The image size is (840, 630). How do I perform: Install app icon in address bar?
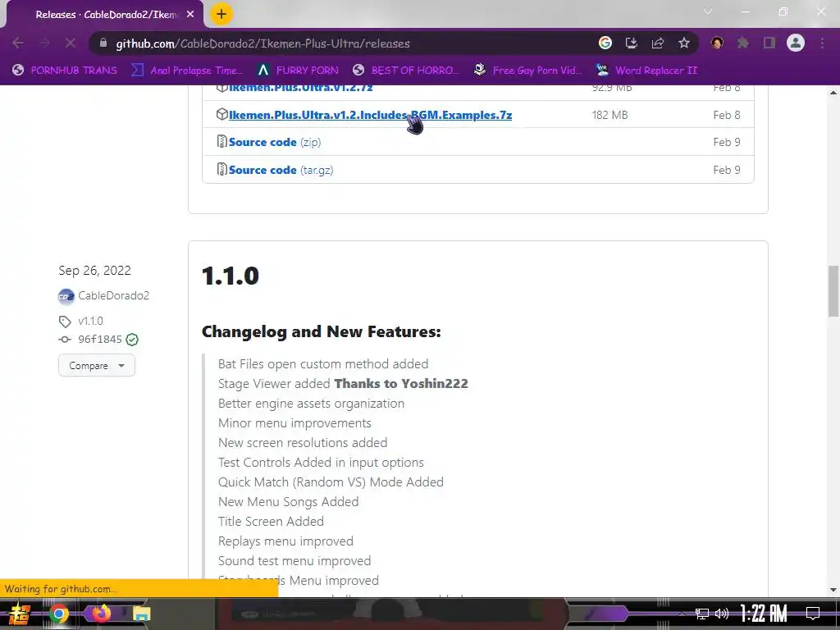coord(631,43)
